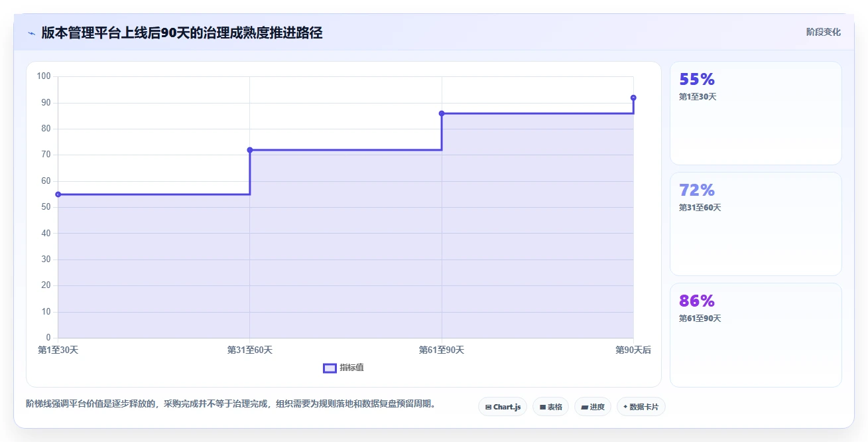Click the lightning icon beside the title

31,33
